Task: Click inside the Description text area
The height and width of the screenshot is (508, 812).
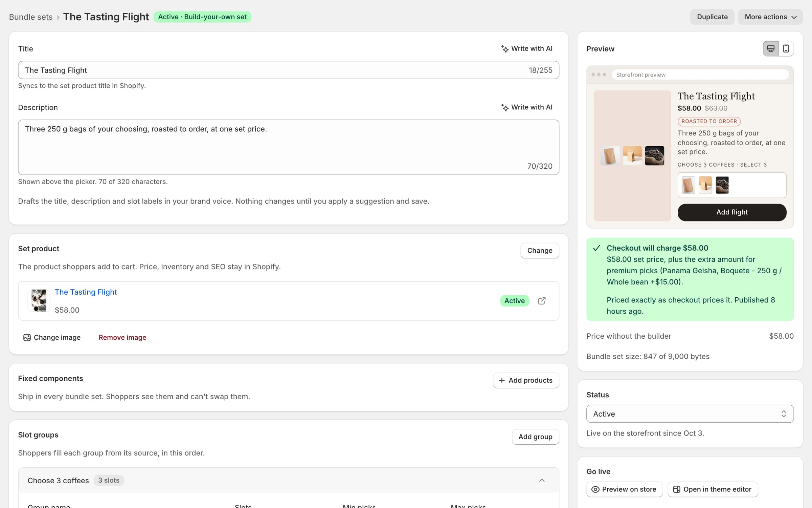Action: coord(288,147)
